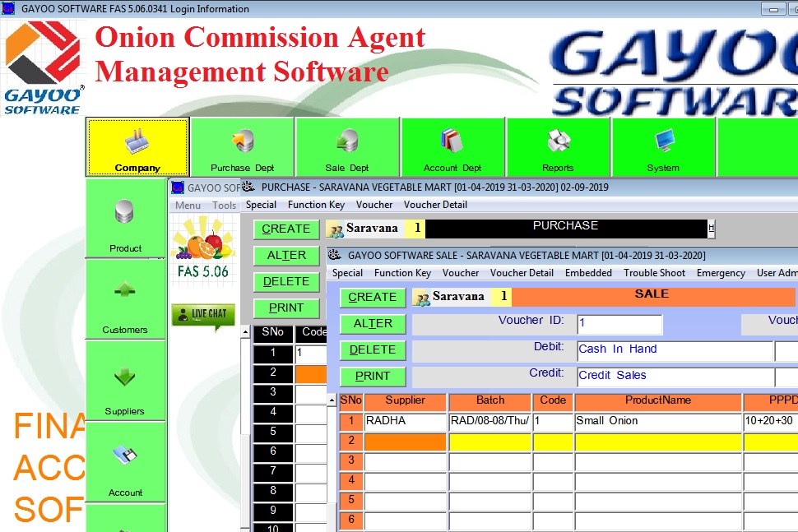Image resolution: width=798 pixels, height=532 pixels.
Task: Select row number 3 in Sale grid
Action: pyautogui.click(x=351, y=460)
